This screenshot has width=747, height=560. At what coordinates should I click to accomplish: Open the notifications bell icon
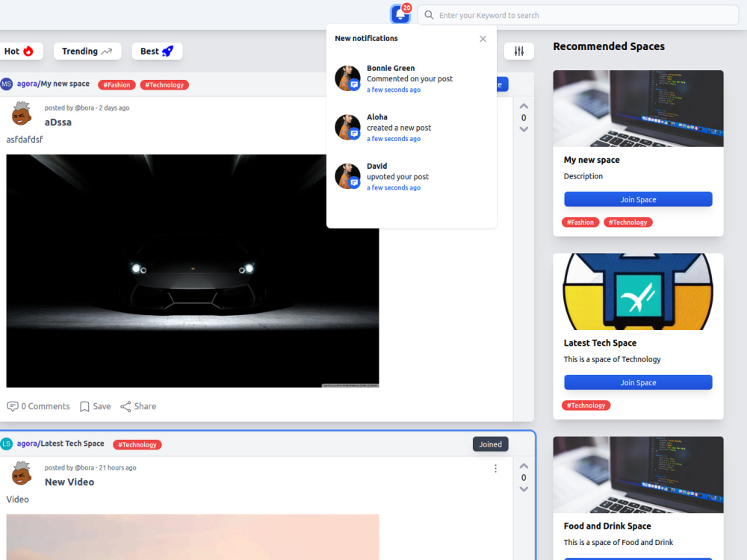pyautogui.click(x=400, y=14)
